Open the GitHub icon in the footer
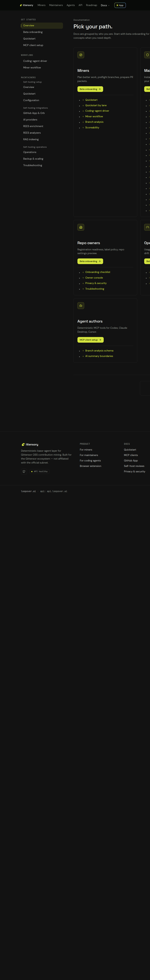This screenshot has width=150, height=980. [x=24, y=471]
